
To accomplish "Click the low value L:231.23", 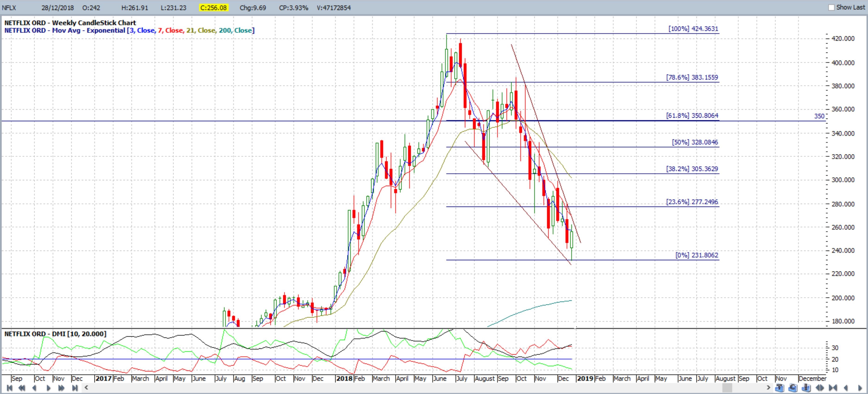I will pyautogui.click(x=174, y=8).
